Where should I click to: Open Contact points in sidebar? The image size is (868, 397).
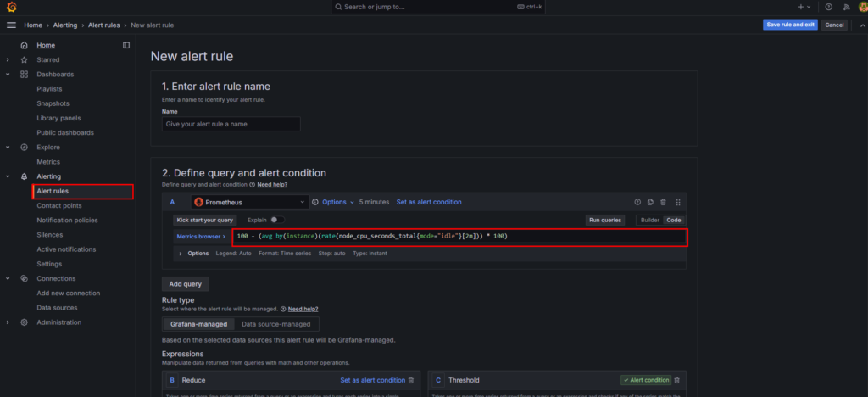coord(59,205)
